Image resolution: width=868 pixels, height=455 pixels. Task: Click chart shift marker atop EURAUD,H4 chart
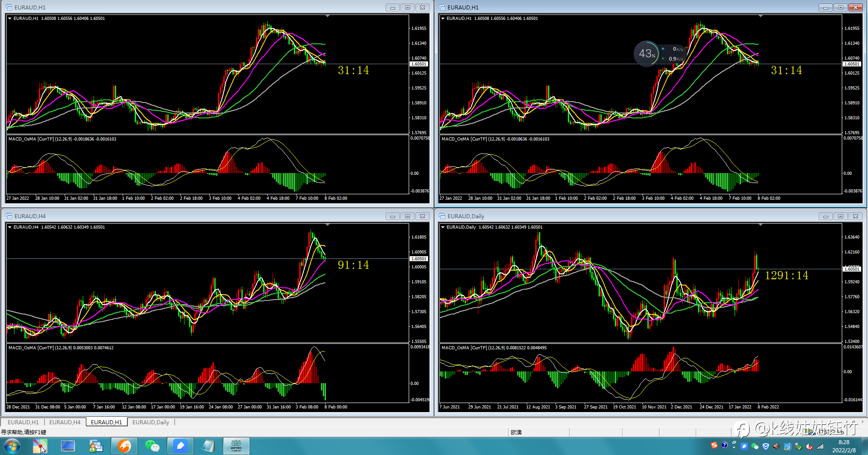pos(327,225)
